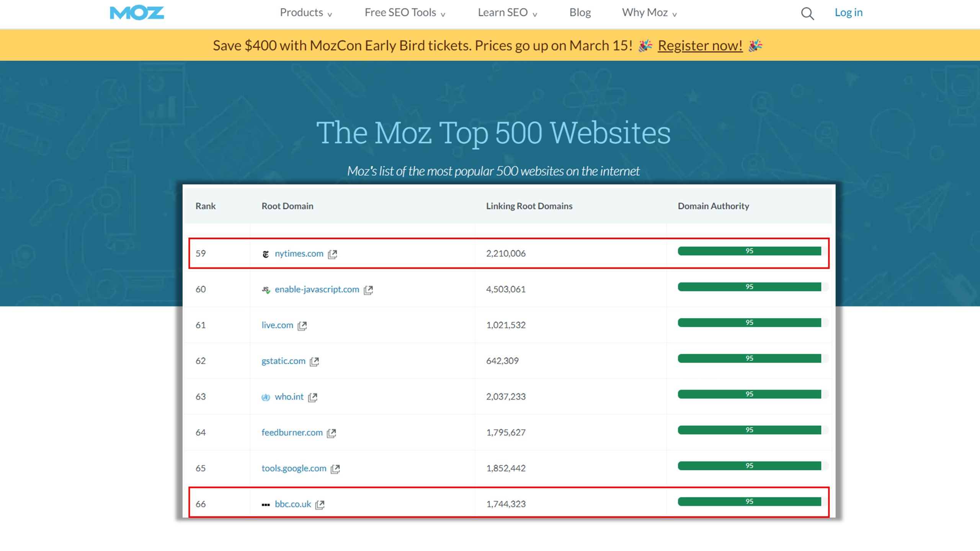Open external link icon beside gstatic.com
Screen dimensions: 980x551
pyautogui.click(x=314, y=362)
